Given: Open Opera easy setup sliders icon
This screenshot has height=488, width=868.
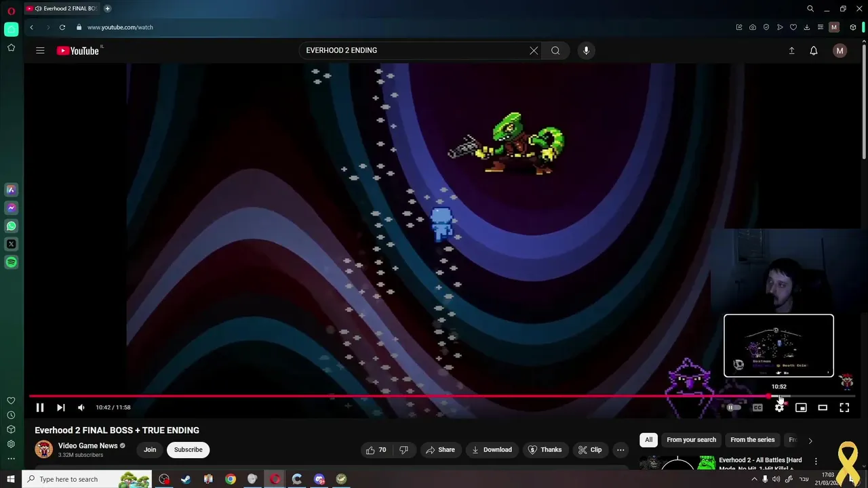Looking at the screenshot, I should [821, 27].
